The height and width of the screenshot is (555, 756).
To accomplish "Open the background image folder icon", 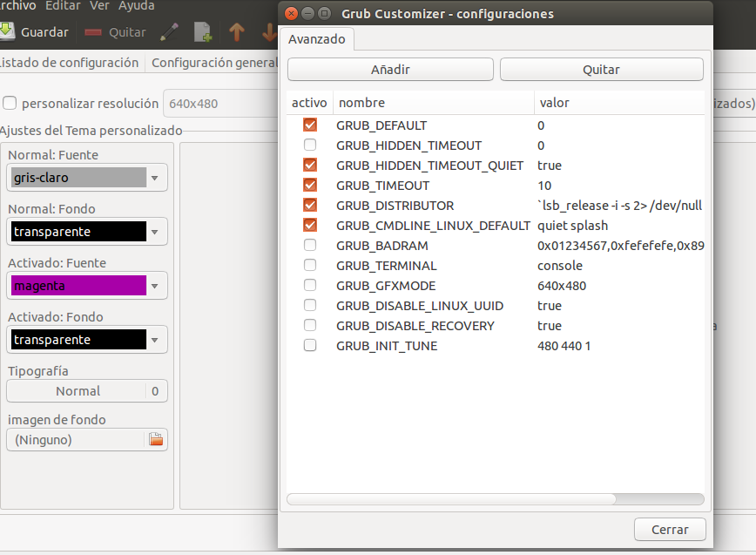I will pyautogui.click(x=156, y=440).
